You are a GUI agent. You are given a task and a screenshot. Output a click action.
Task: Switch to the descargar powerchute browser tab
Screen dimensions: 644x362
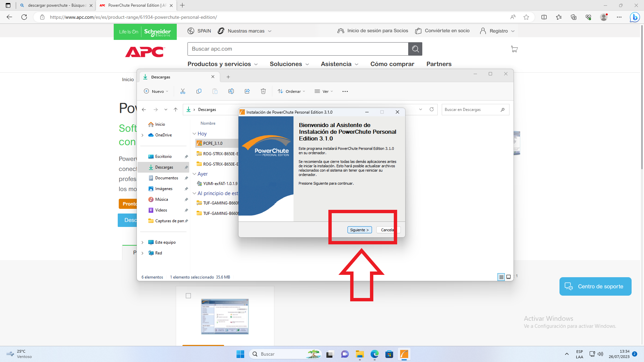click(x=56, y=5)
